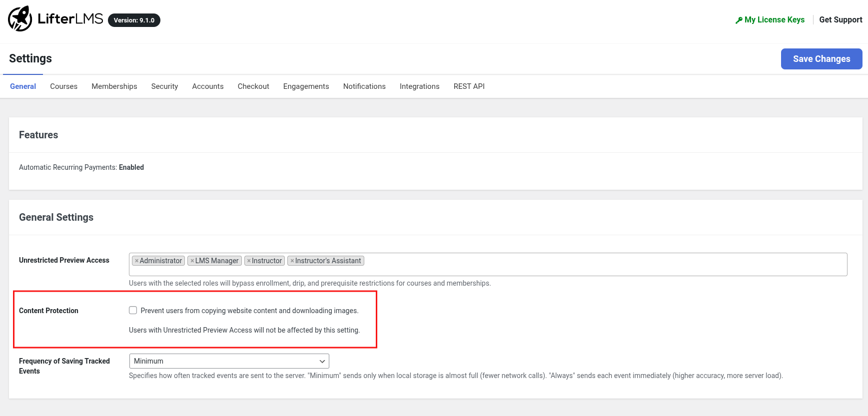This screenshot has height=416, width=868.
Task: Click the key icon beside My License Keys
Action: point(739,20)
